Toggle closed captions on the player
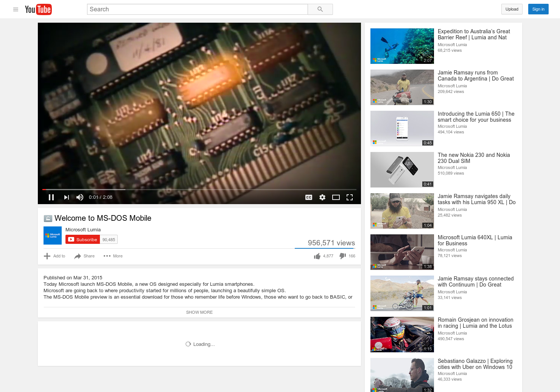Image resolution: width=560 pixels, height=392 pixels. click(x=309, y=197)
